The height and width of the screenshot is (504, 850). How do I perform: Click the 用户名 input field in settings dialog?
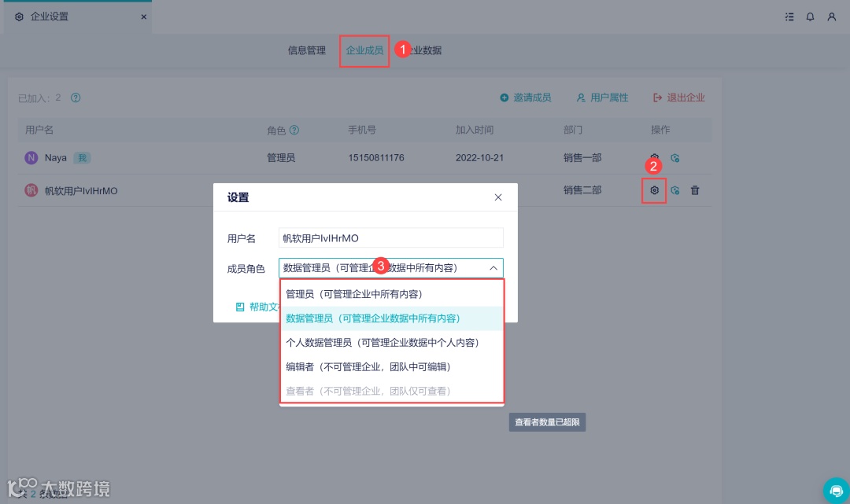tap(391, 237)
